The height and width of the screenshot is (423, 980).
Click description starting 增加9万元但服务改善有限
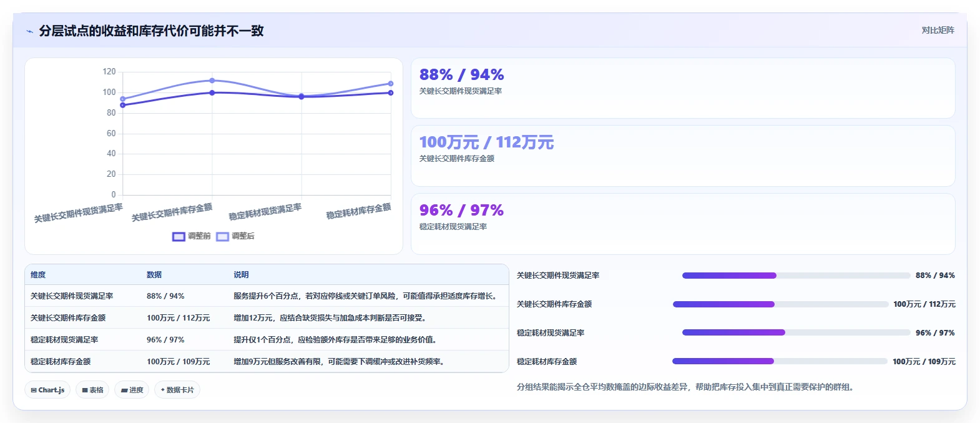(x=340, y=362)
